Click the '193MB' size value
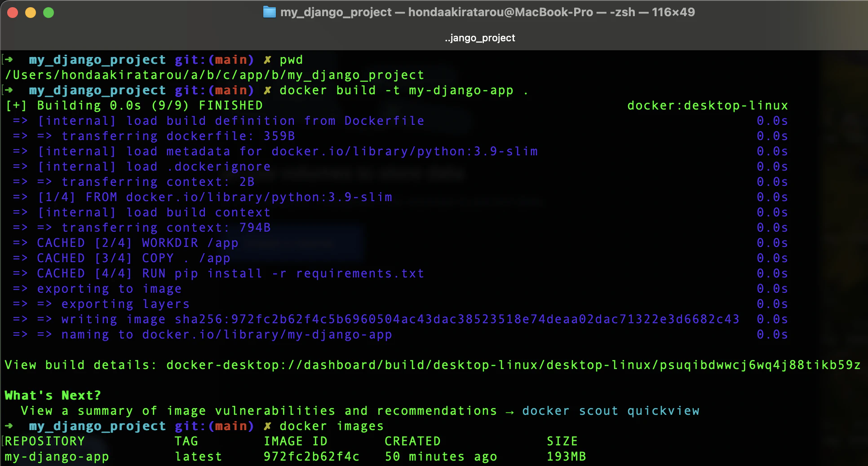Screen dimensions: 868x466 pos(567,457)
